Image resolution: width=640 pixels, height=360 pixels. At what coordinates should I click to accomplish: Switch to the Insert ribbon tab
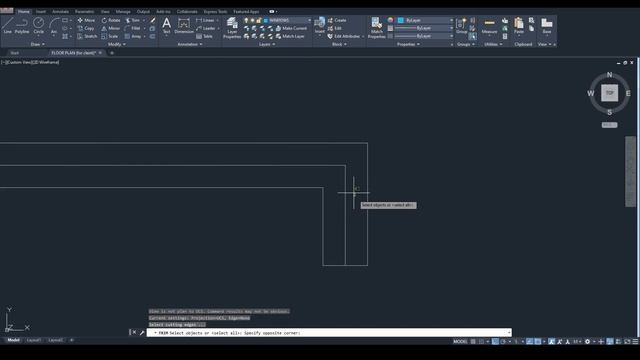41,11
